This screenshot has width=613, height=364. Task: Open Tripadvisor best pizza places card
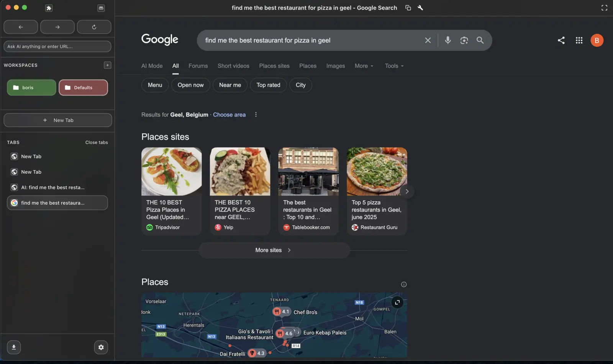click(x=171, y=191)
